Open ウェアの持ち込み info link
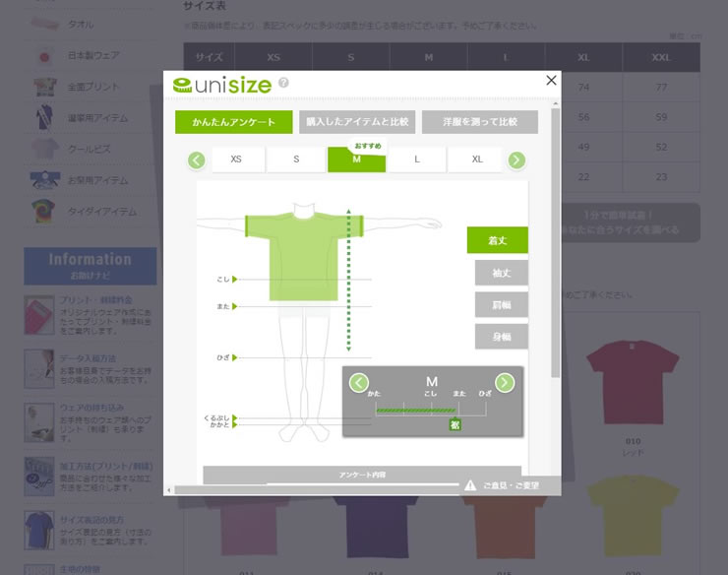Screen dimensions: 728x575 click(91, 408)
